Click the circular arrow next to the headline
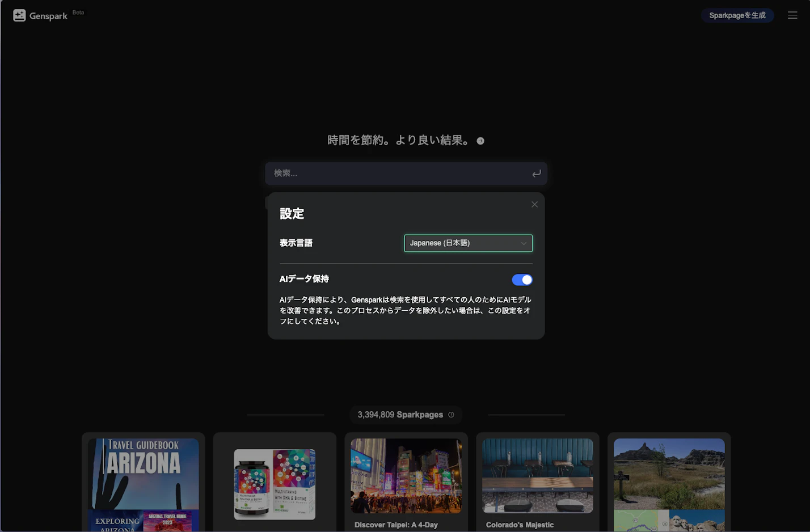The width and height of the screenshot is (810, 532). [x=479, y=140]
